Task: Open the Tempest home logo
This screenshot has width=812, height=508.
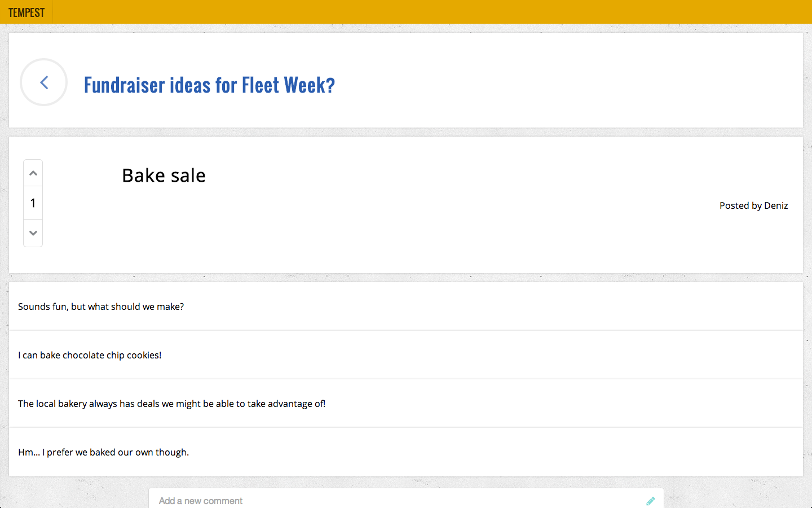Action: (x=27, y=12)
